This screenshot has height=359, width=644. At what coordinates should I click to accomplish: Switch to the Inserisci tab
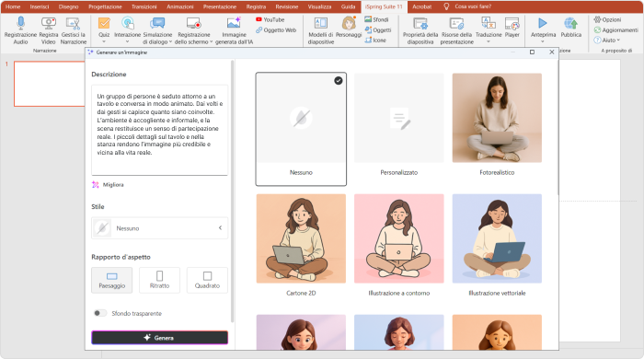(40, 6)
